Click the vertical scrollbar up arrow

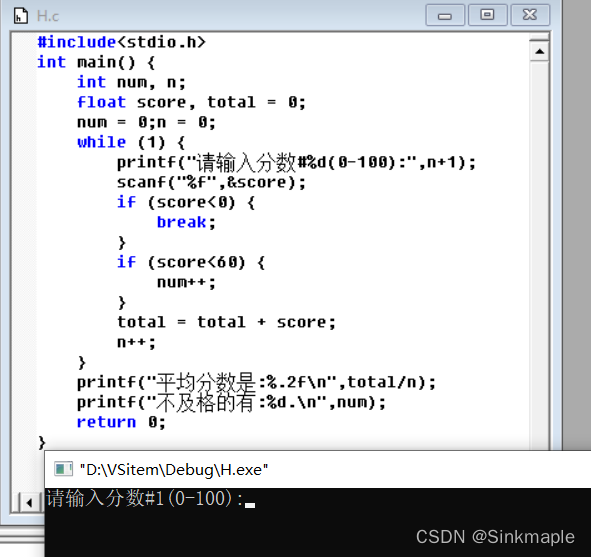[539, 51]
